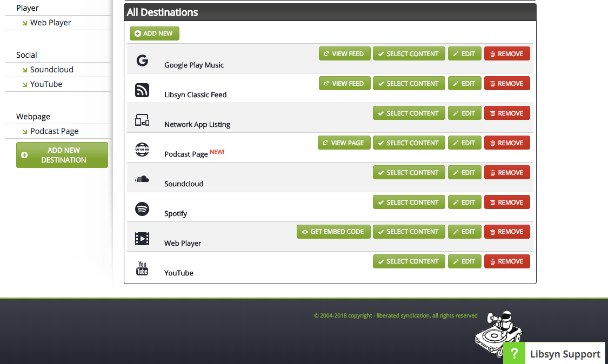
Task: Click the Player sidebar section heading
Action: point(27,8)
